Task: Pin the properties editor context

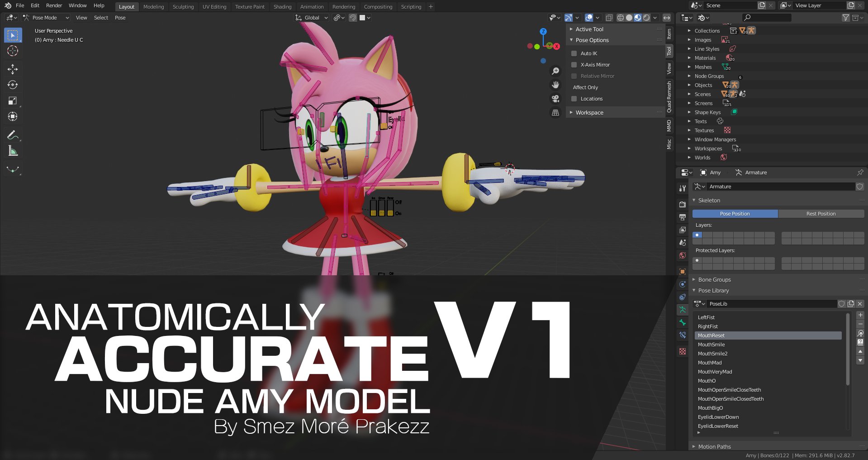Action: [860, 172]
